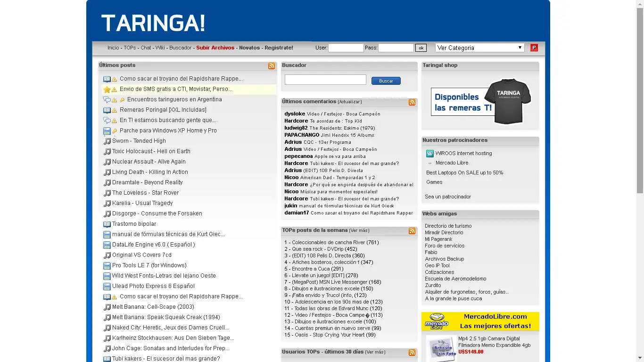Click the Articulo sin Foto product thumbnail

[442, 348]
